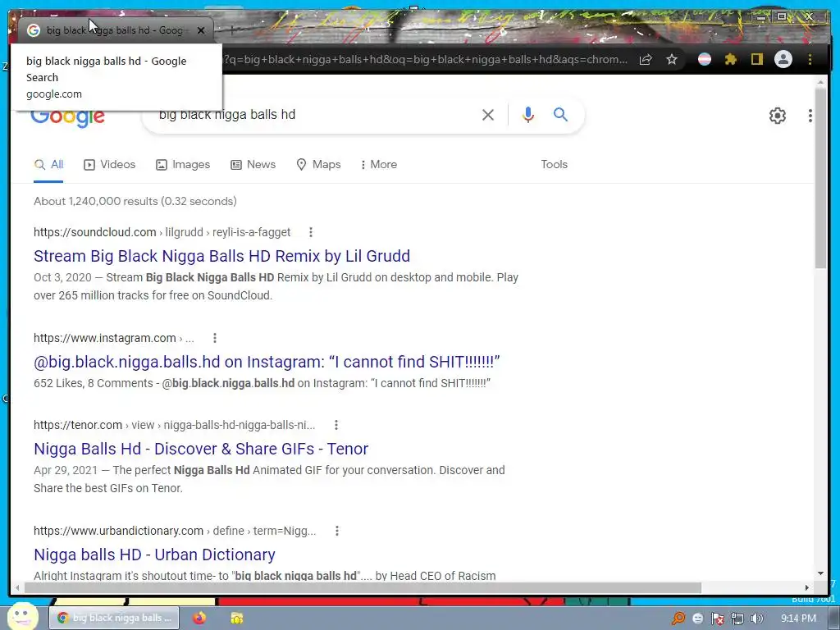
Task: Click the scroll-up arrow of vertical scrollbar
Action: point(820,83)
